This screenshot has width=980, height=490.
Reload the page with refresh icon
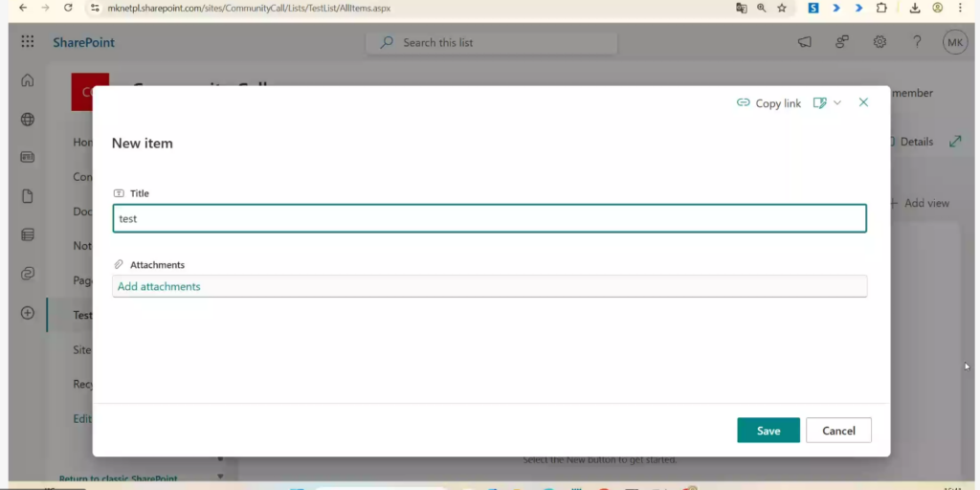[x=68, y=8]
